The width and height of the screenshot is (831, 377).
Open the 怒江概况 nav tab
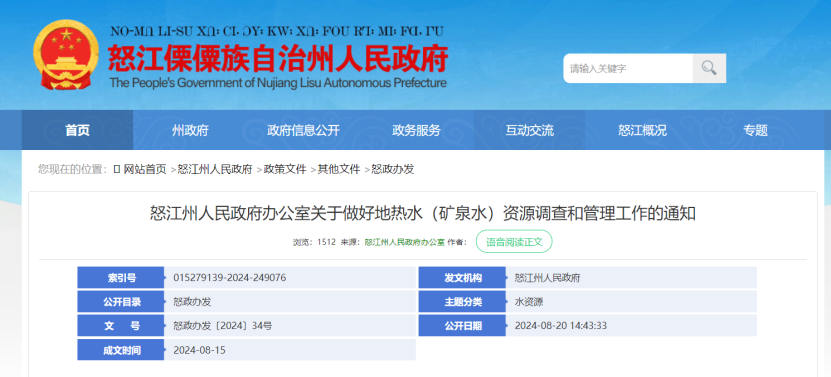[x=642, y=130]
